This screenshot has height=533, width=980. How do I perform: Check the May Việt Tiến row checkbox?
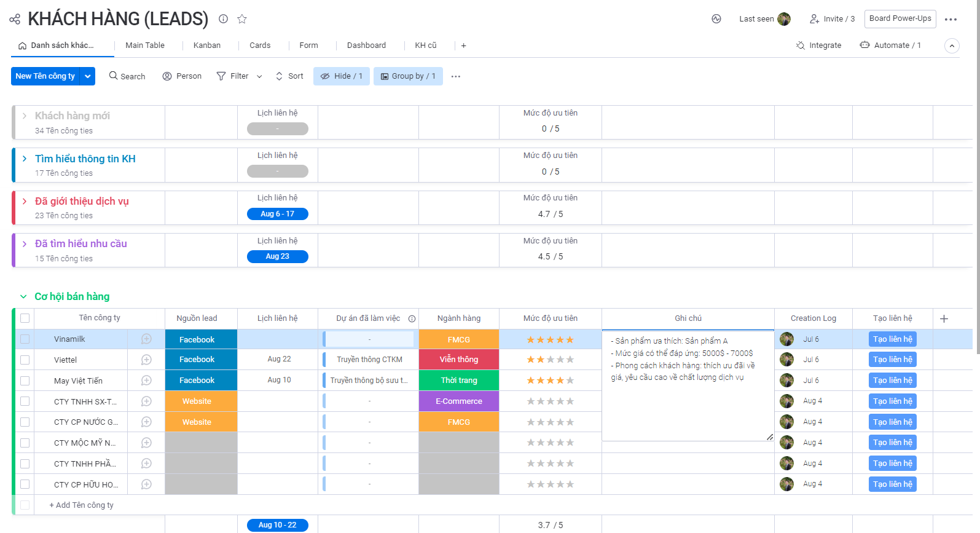coord(25,381)
